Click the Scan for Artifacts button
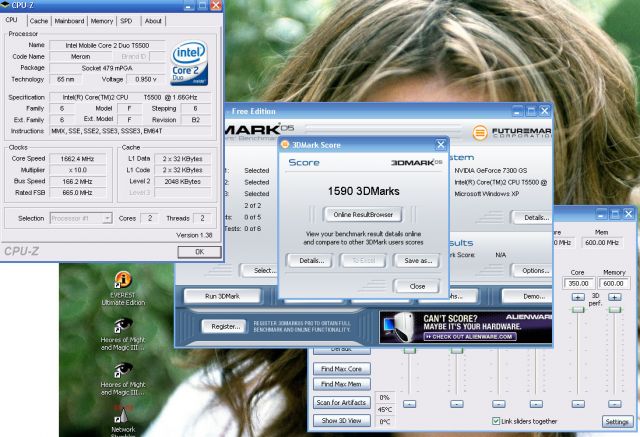 click(342, 402)
